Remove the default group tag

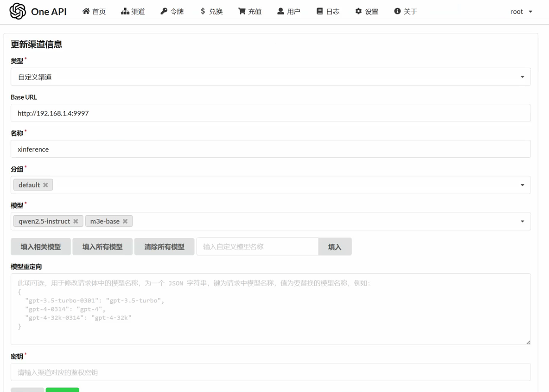coord(45,185)
